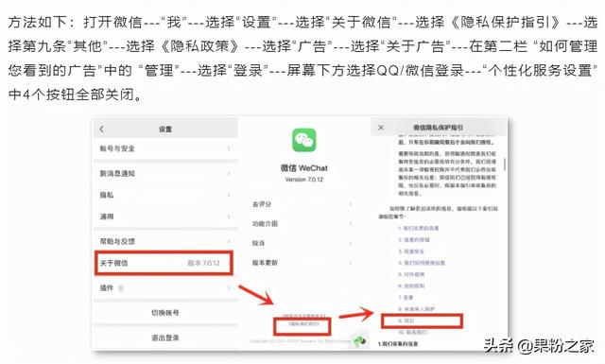Select the 隐私 settings row
This screenshot has height=364, width=605.
(165, 195)
